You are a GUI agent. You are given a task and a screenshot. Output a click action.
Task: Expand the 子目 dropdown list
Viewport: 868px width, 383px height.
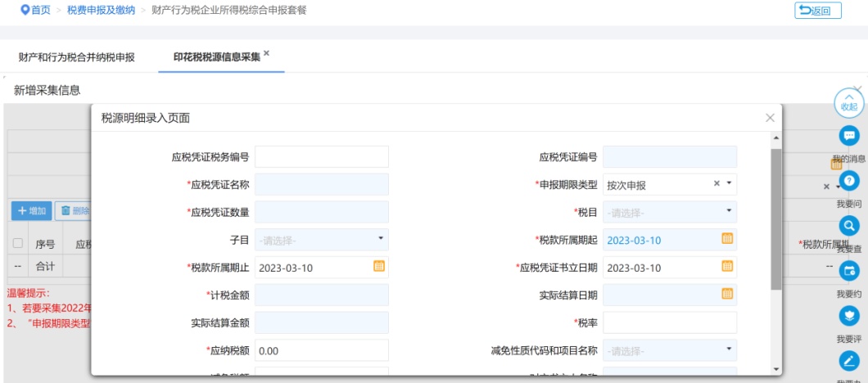380,239
